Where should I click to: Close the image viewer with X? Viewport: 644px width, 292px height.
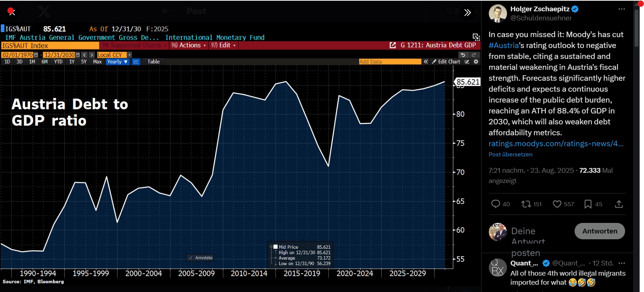(x=11, y=12)
